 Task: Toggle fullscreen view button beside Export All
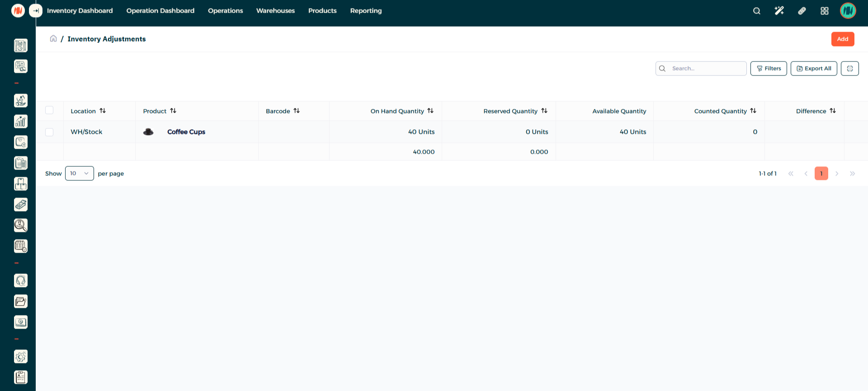click(x=849, y=69)
